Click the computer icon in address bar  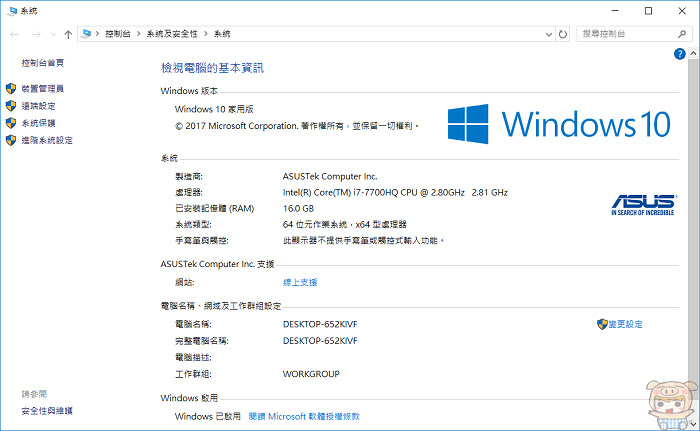click(87, 33)
